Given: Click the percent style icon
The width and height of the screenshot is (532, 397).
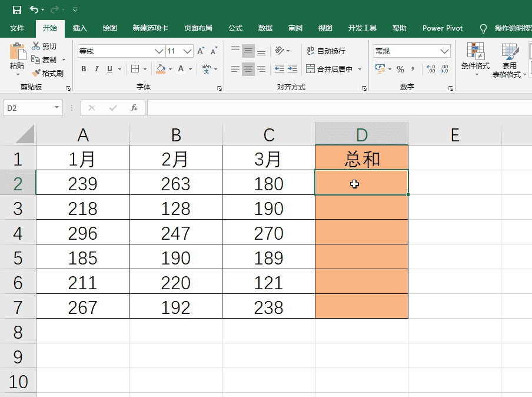Looking at the screenshot, I should pos(400,70).
